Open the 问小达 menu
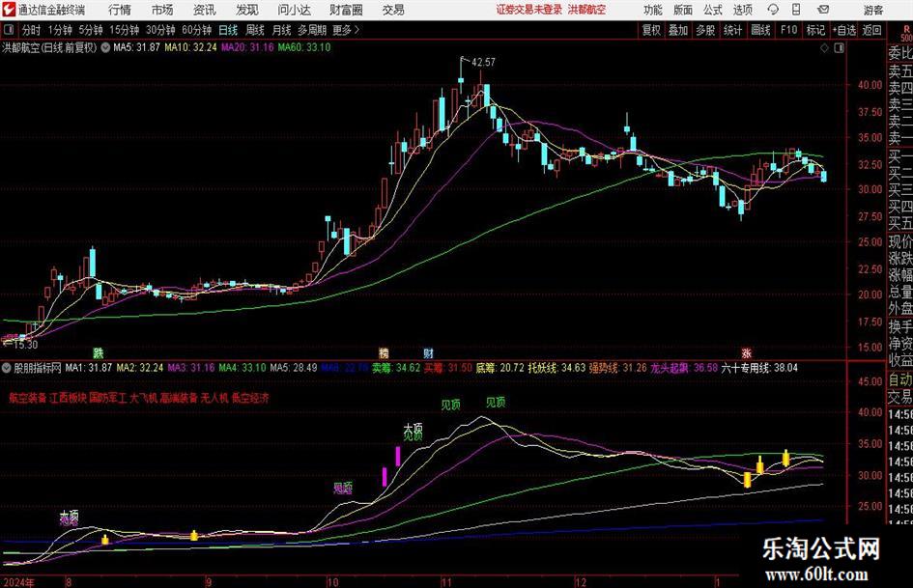The width and height of the screenshot is (913, 588). [x=294, y=10]
